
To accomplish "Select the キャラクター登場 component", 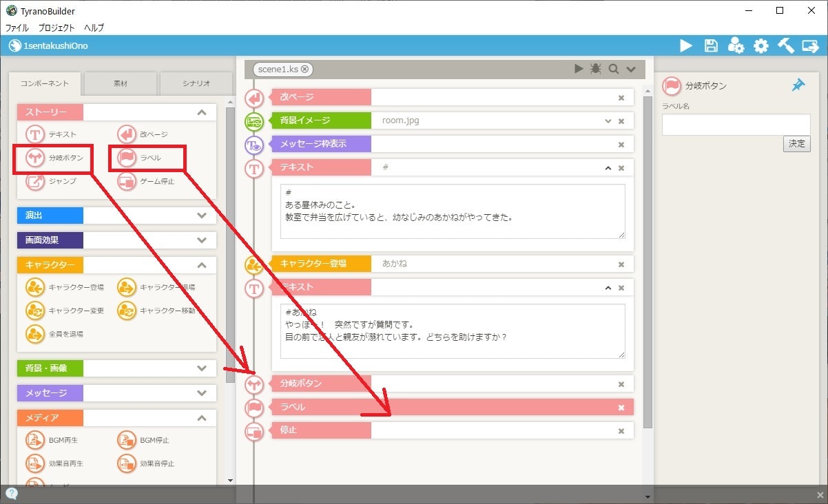I will coord(65,287).
